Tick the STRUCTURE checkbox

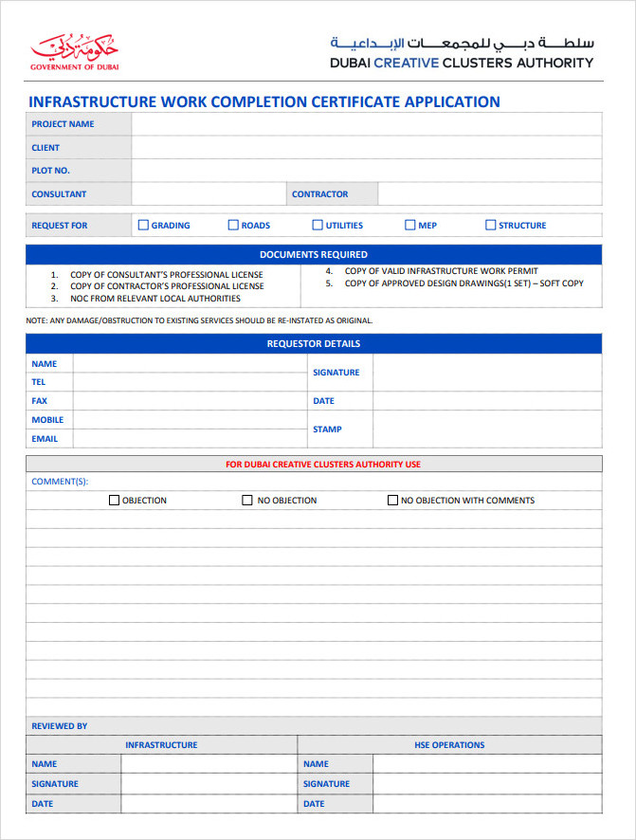click(490, 225)
